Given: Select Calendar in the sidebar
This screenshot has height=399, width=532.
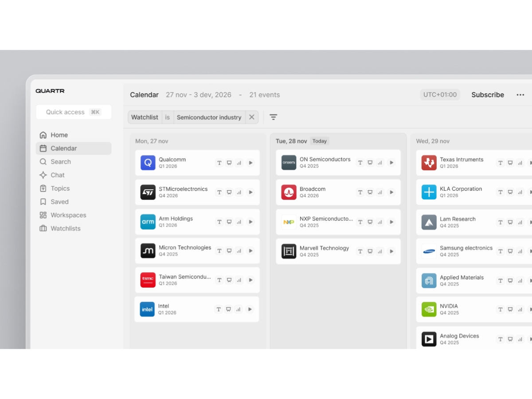Looking at the screenshot, I should (74, 149).
